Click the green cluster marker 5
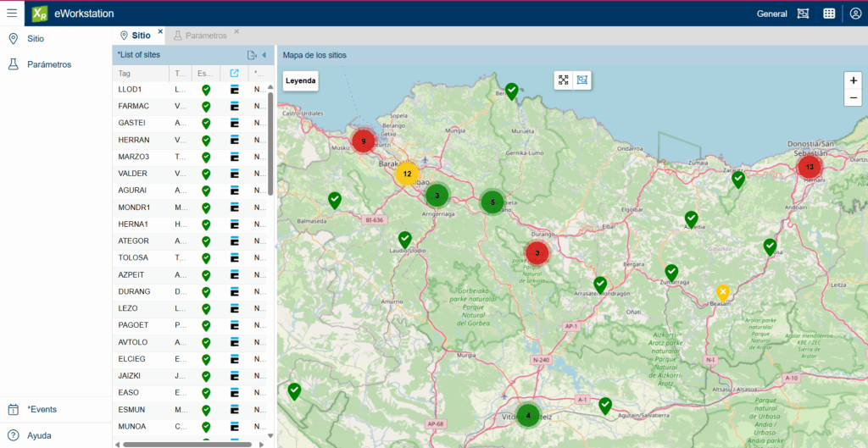The image size is (868, 448). 492,202
